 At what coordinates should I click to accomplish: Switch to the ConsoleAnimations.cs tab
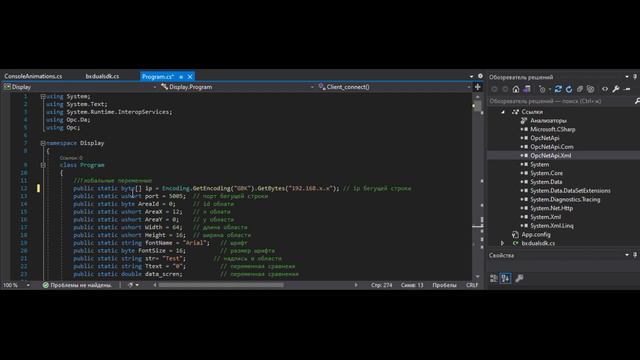point(33,76)
